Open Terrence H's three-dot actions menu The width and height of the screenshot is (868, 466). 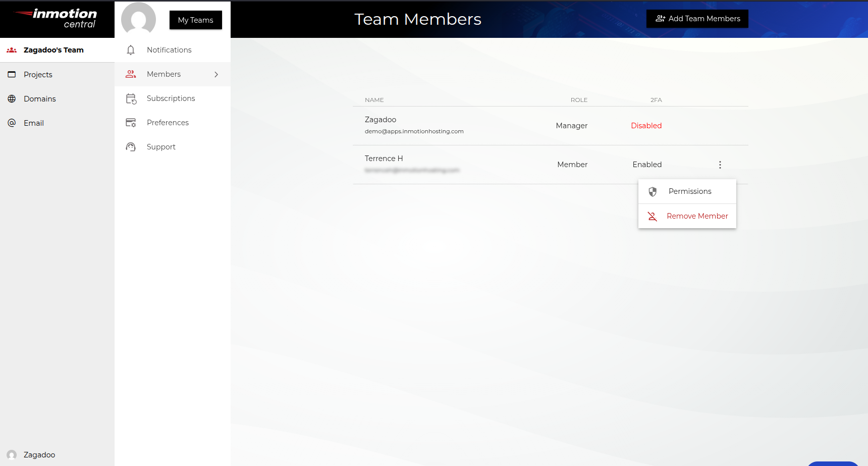pos(720,164)
